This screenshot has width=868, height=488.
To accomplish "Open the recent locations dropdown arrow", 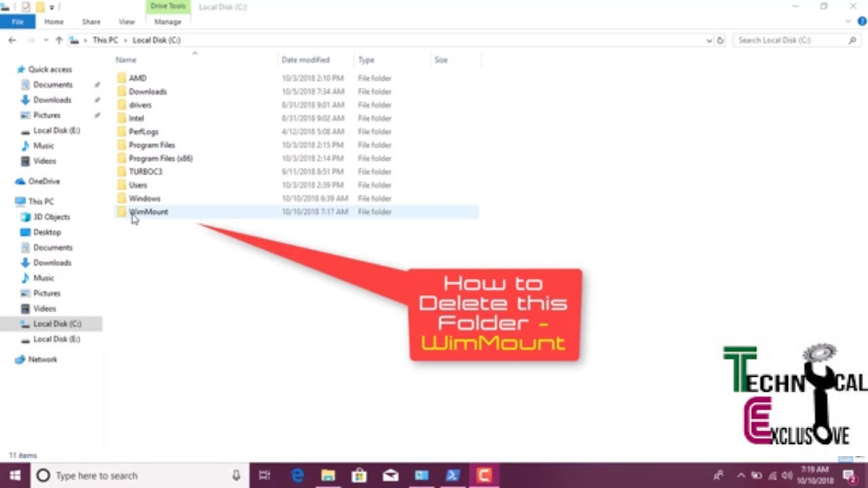I will pos(45,41).
